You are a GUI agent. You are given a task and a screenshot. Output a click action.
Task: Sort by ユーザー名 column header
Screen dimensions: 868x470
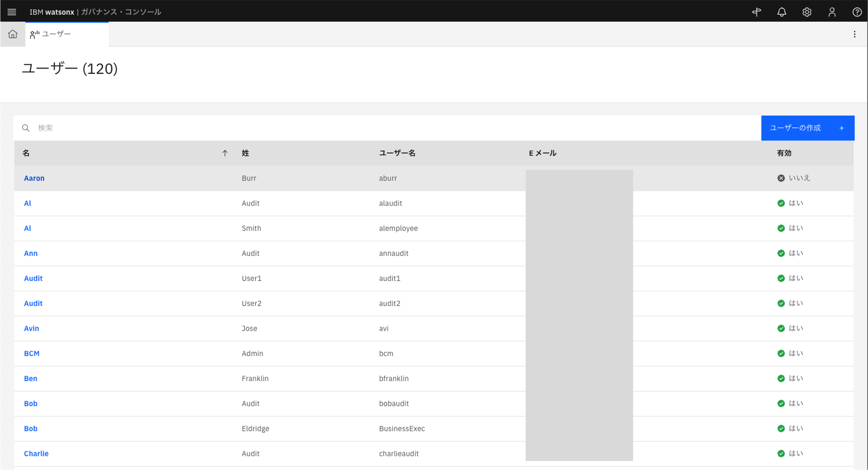pos(397,153)
